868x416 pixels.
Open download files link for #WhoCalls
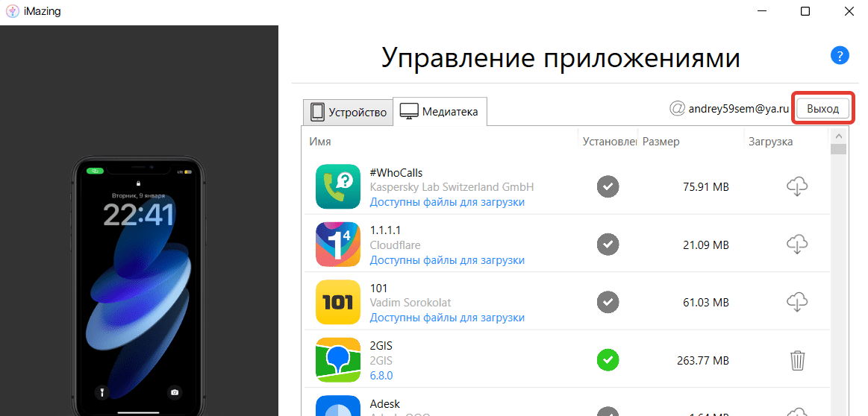coord(447,202)
